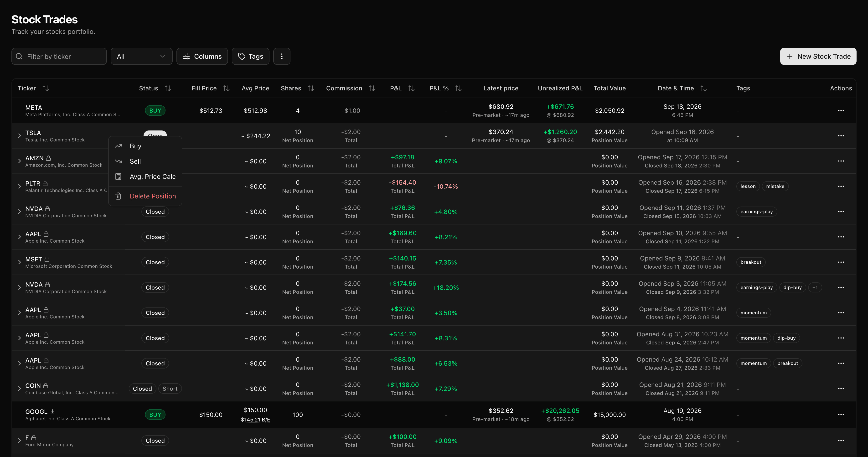
Task: Click the P&L column sort arrows
Action: (x=411, y=88)
